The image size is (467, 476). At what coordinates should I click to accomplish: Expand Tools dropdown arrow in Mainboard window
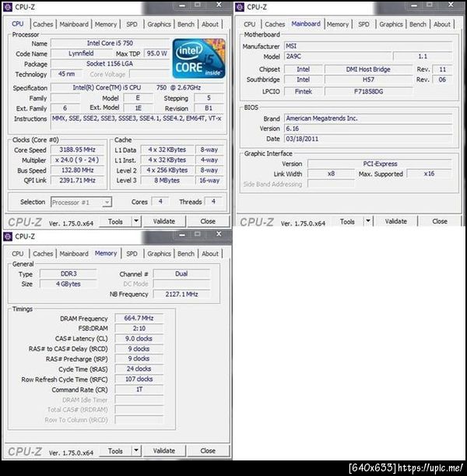pyautogui.click(x=368, y=221)
